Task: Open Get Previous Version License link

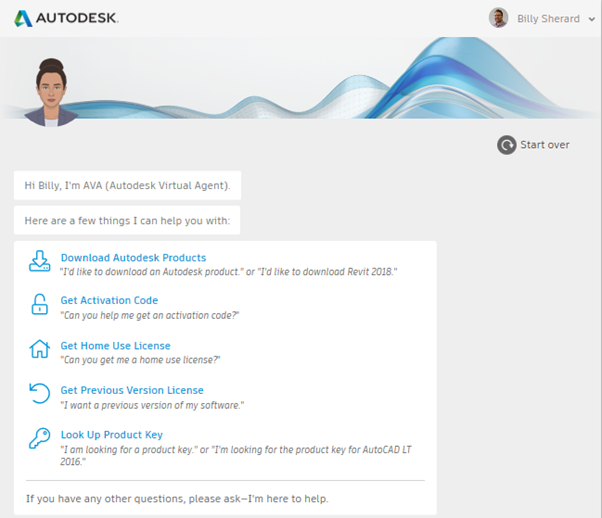Action: click(x=132, y=390)
